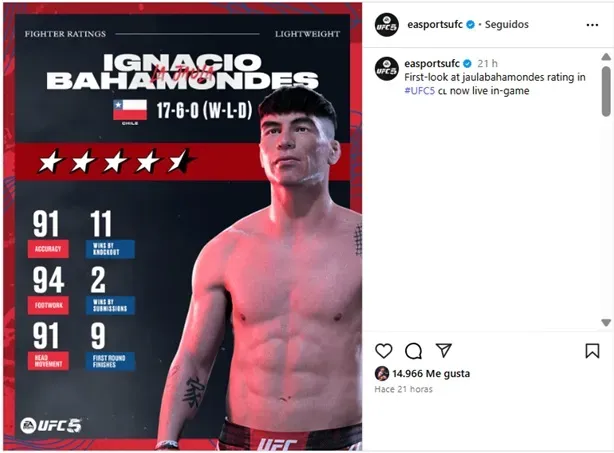Click scrollbar up arrow in comments
Viewport: 614px width, 453px height.
pyautogui.click(x=606, y=57)
